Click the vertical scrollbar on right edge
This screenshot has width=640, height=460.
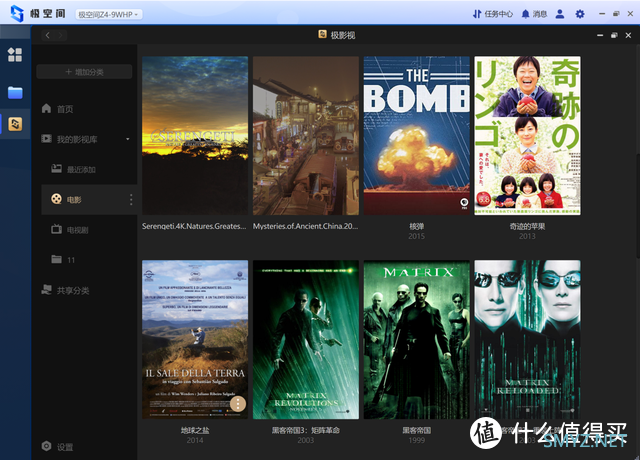637,205
